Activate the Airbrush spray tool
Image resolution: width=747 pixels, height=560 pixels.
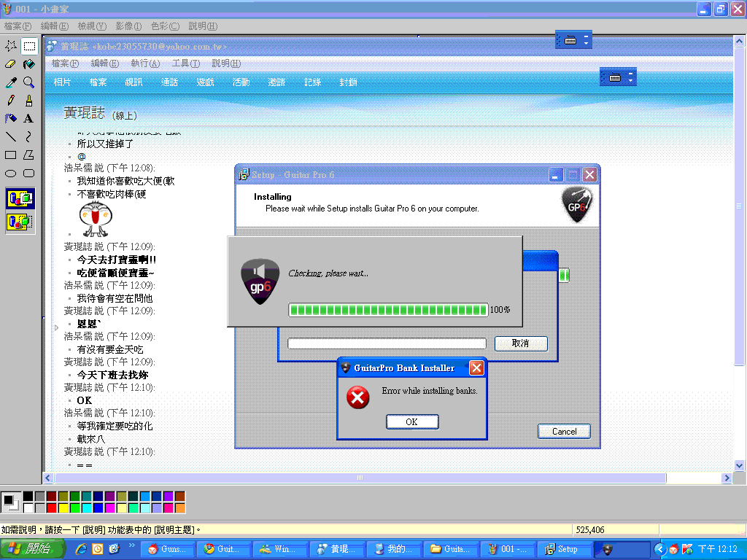pos(11,118)
